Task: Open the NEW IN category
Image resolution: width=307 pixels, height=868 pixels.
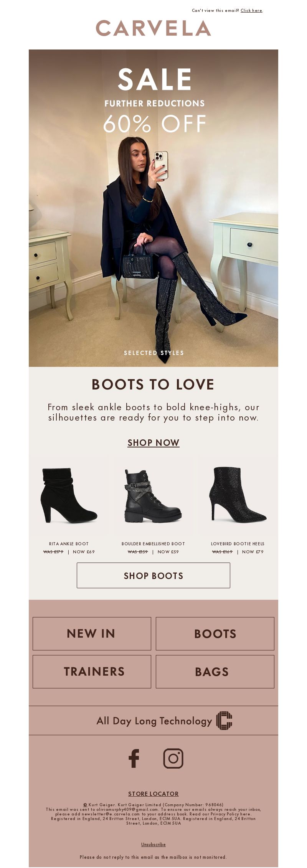Action: 92,634
